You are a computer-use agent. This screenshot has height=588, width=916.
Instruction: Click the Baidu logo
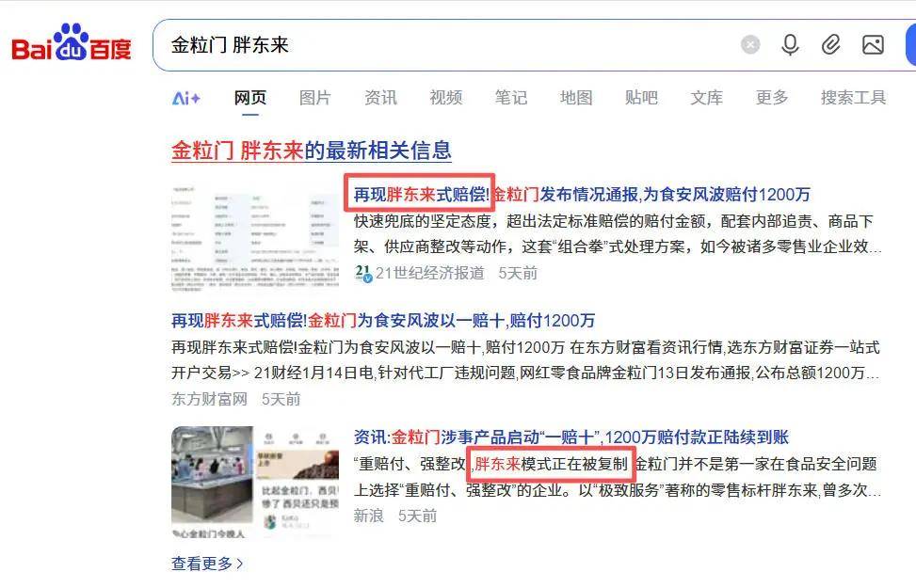pyautogui.click(x=72, y=42)
